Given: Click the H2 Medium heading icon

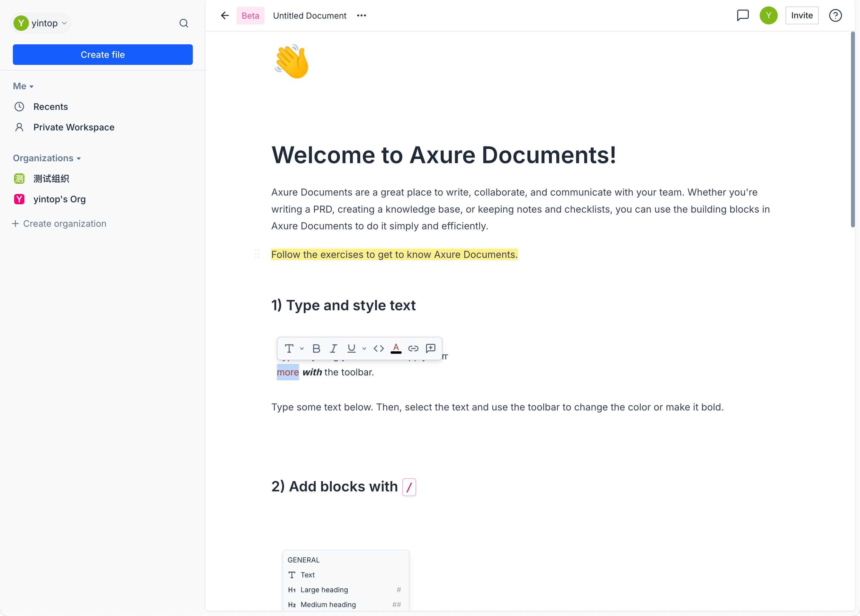Looking at the screenshot, I should (291, 605).
